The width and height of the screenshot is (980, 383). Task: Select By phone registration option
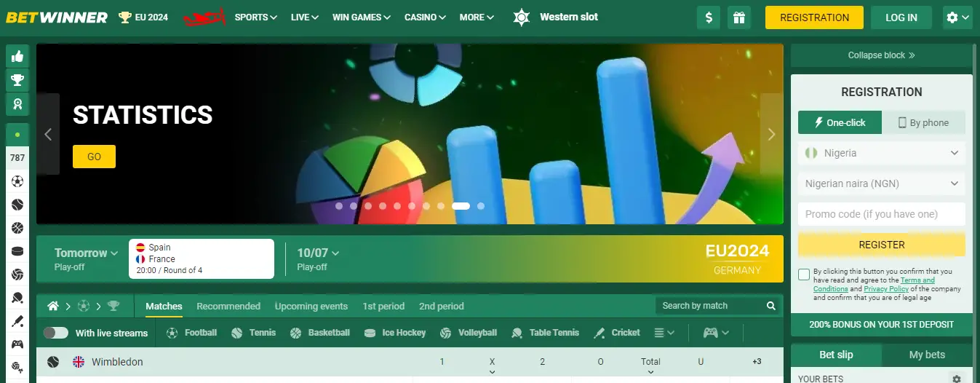(923, 122)
